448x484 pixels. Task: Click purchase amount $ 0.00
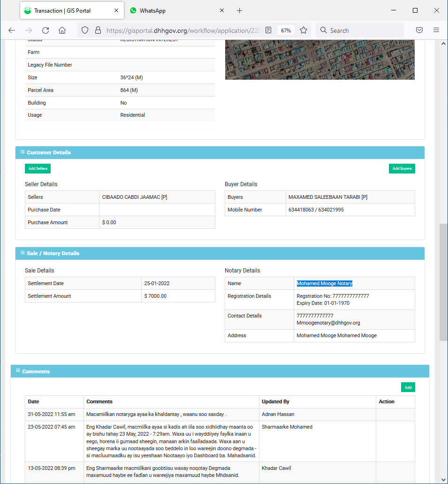109,222
